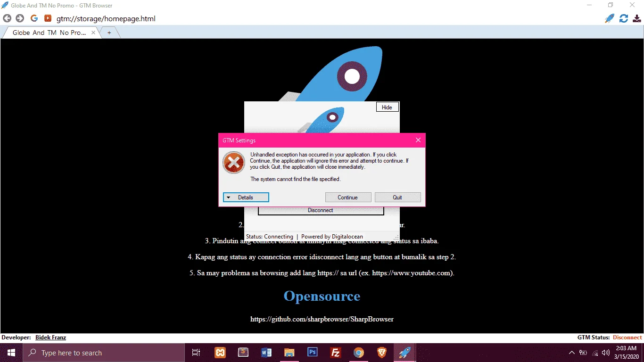Close the Globe And TM No Promo tab
The image size is (644, 362).
point(93,33)
